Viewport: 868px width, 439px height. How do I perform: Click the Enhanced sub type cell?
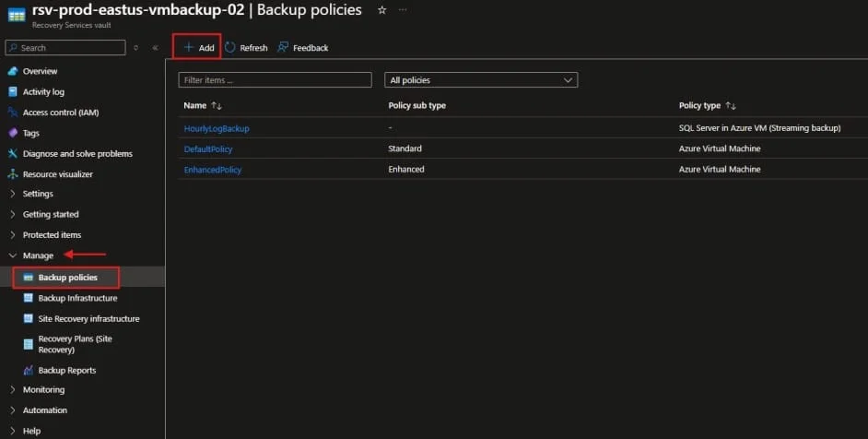coord(406,169)
